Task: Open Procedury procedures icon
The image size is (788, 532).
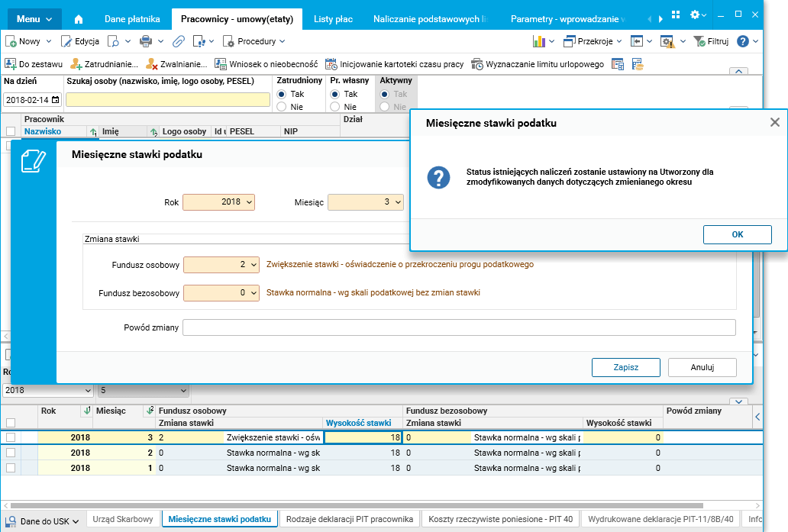Action: click(228, 41)
